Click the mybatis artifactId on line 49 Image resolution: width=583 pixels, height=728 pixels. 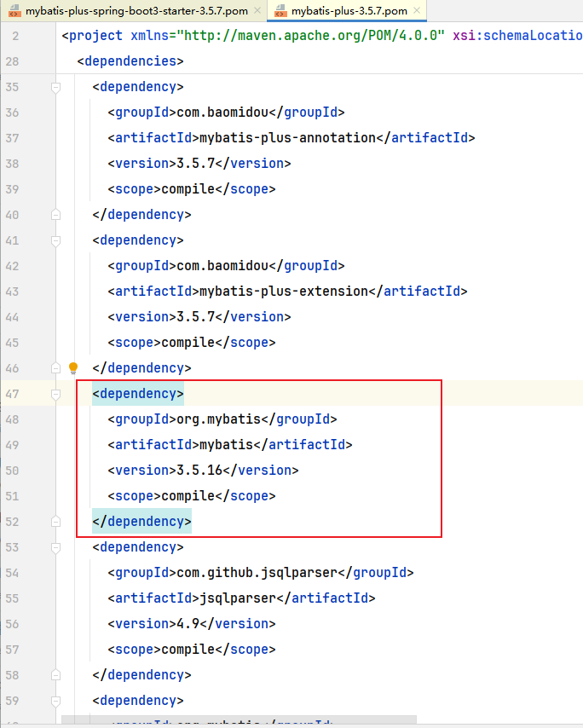(226, 445)
